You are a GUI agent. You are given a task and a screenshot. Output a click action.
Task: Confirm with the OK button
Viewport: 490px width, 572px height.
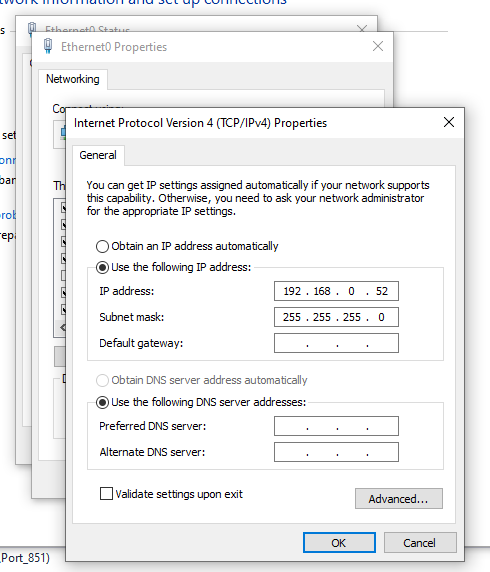pos(339,543)
